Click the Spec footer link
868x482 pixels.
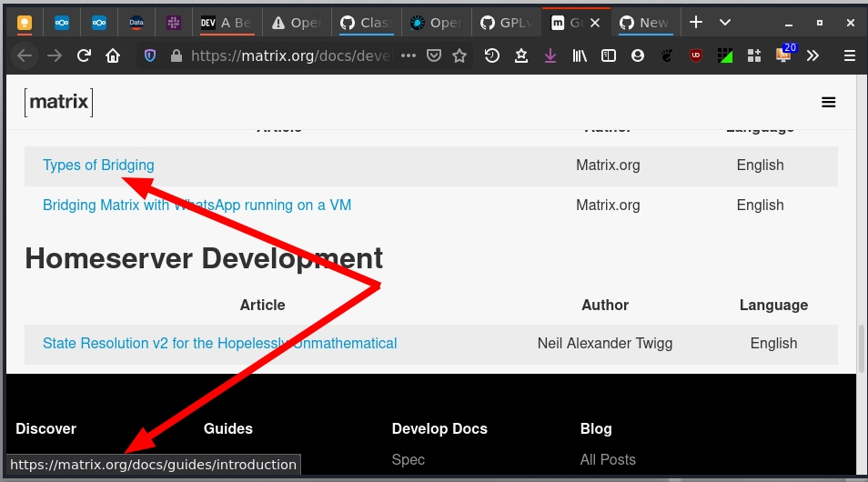[408, 459]
